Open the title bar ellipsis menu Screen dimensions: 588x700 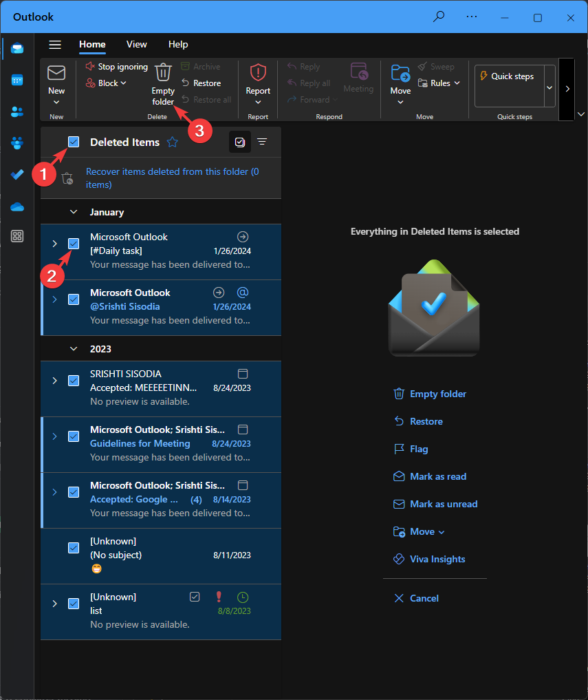(472, 17)
